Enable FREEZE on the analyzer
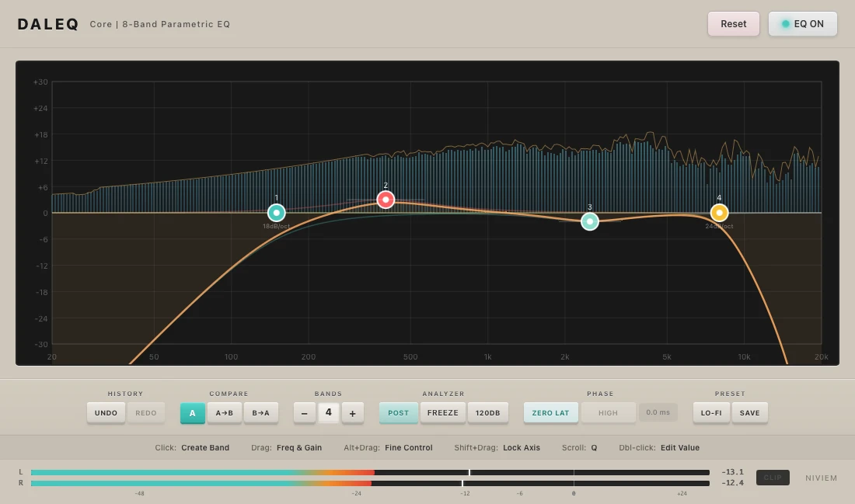The width and height of the screenshot is (855, 504). (443, 413)
